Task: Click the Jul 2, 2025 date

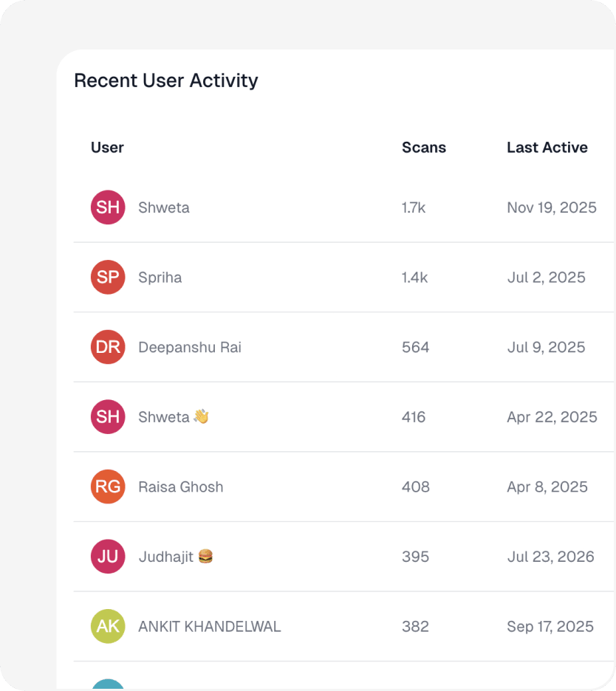Action: [x=547, y=278]
